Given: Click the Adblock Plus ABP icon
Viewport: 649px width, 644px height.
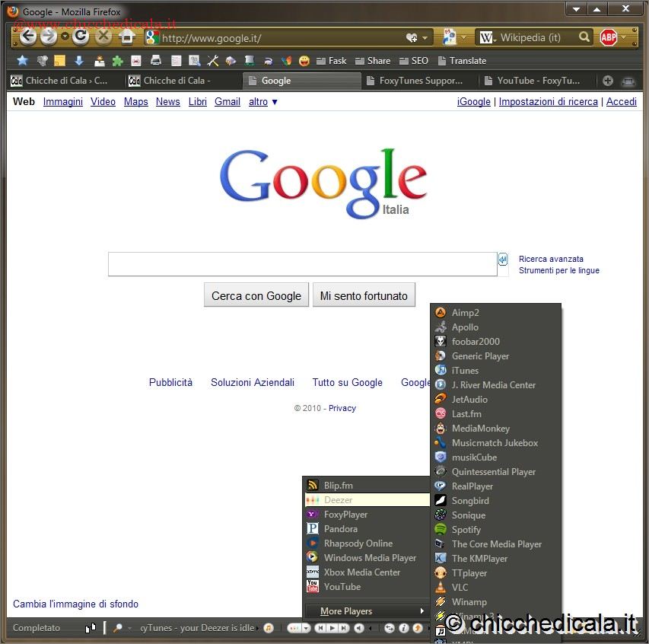Looking at the screenshot, I should 608,37.
